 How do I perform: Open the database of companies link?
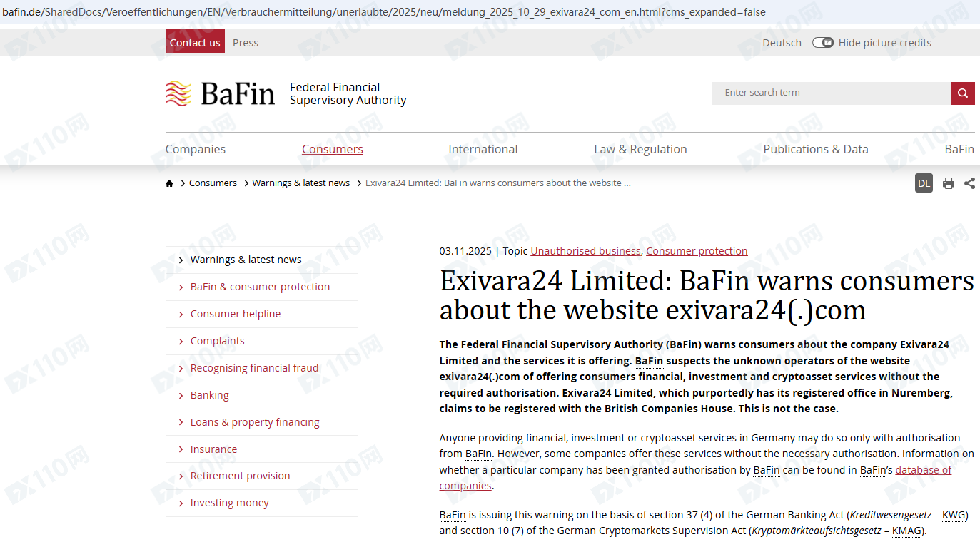click(695, 478)
